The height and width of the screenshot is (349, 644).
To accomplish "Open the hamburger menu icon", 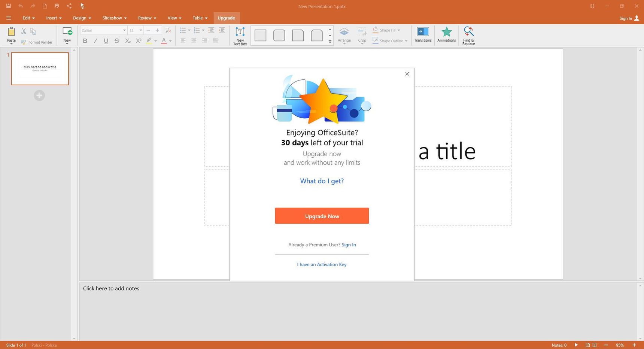I will click(9, 18).
